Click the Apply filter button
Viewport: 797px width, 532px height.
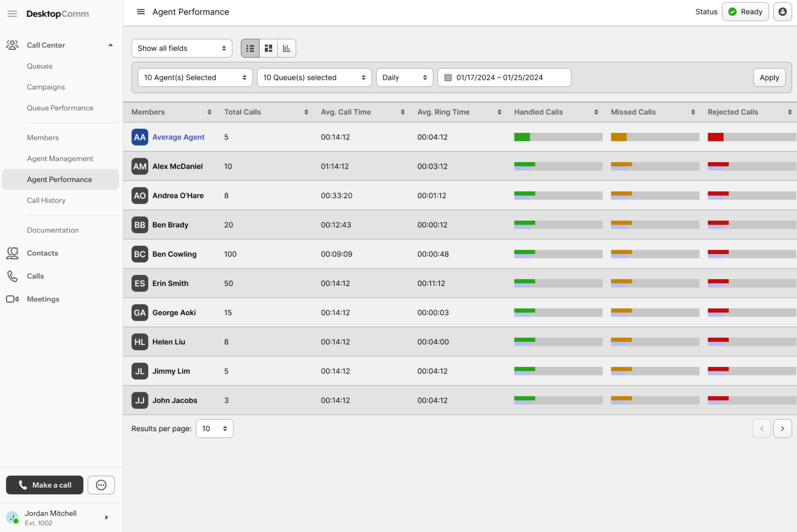tap(769, 77)
